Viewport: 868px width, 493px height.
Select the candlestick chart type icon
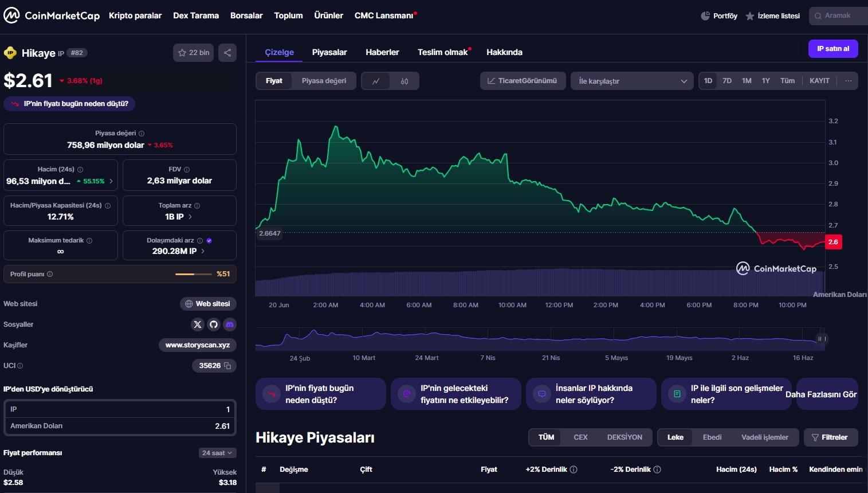404,81
